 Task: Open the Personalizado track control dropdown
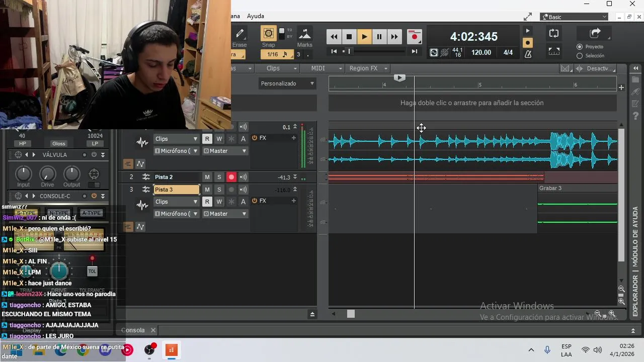click(x=287, y=83)
